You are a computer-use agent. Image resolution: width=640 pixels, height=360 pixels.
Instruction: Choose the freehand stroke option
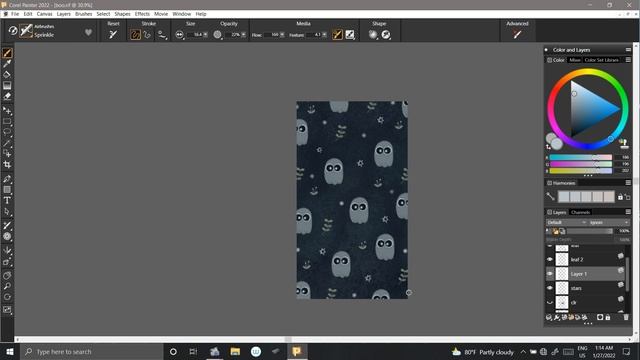point(135,35)
